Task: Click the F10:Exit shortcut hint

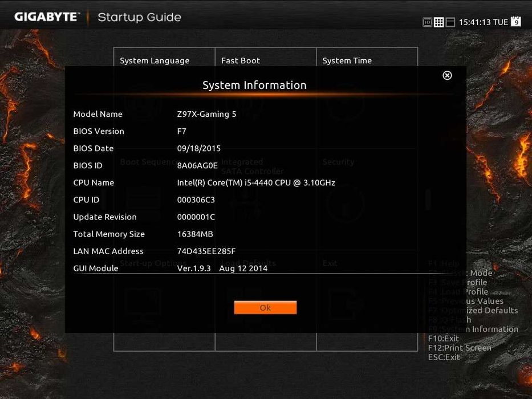Action: [444, 338]
